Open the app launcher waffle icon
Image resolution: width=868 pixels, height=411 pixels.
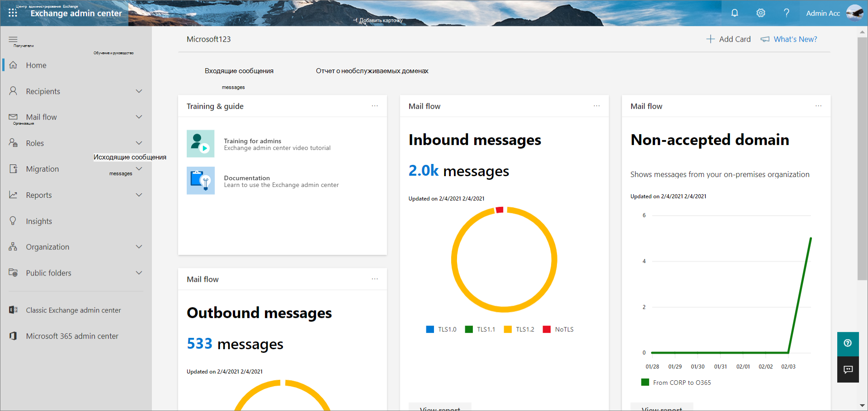13,13
